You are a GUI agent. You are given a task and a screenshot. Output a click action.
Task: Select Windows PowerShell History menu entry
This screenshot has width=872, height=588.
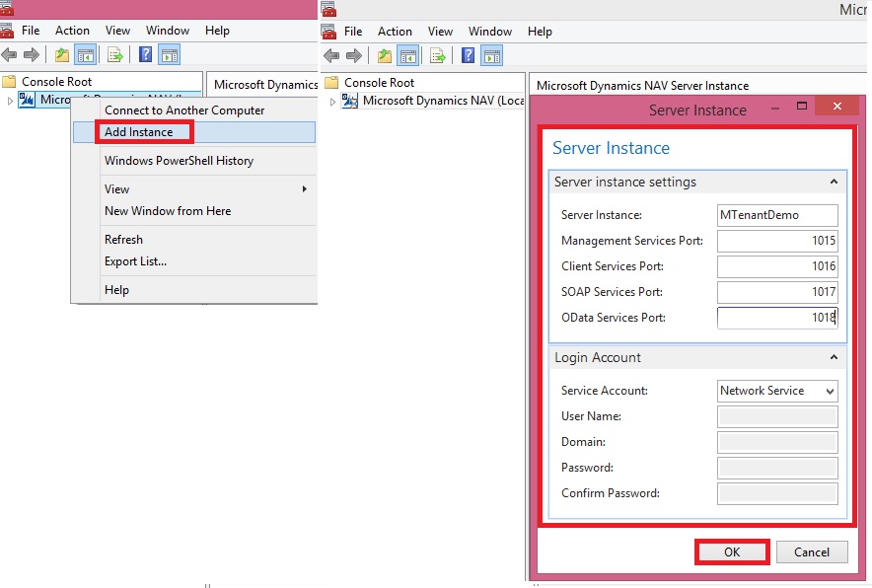(179, 161)
